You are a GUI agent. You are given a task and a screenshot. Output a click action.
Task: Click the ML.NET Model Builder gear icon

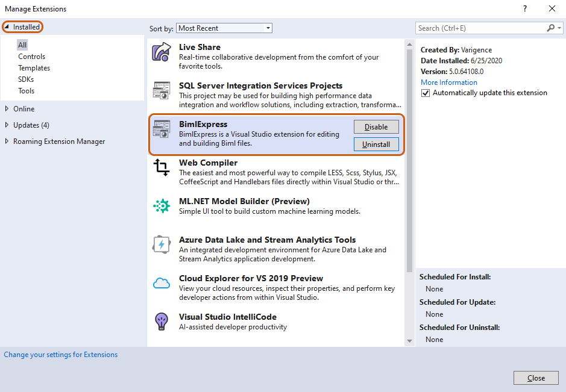point(162,206)
